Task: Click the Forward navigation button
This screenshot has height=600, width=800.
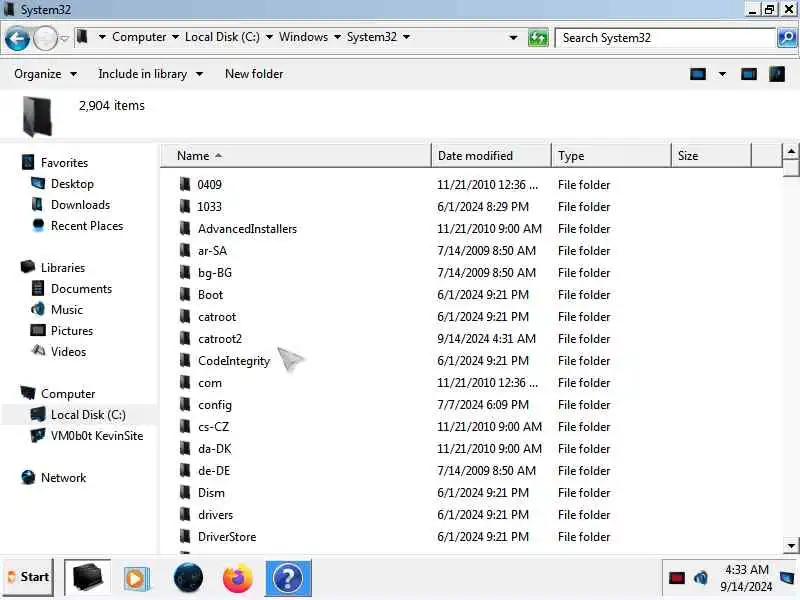Action: click(45, 38)
